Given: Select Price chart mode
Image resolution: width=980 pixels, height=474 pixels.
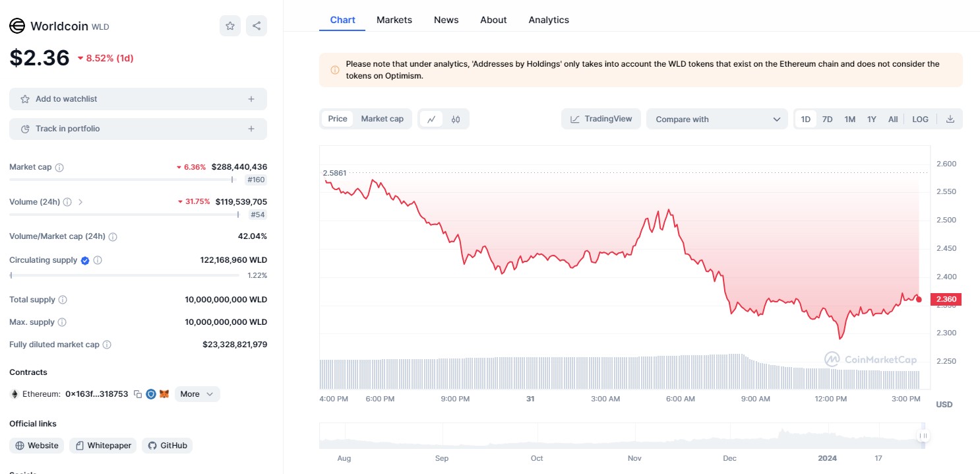Looking at the screenshot, I should pos(338,119).
